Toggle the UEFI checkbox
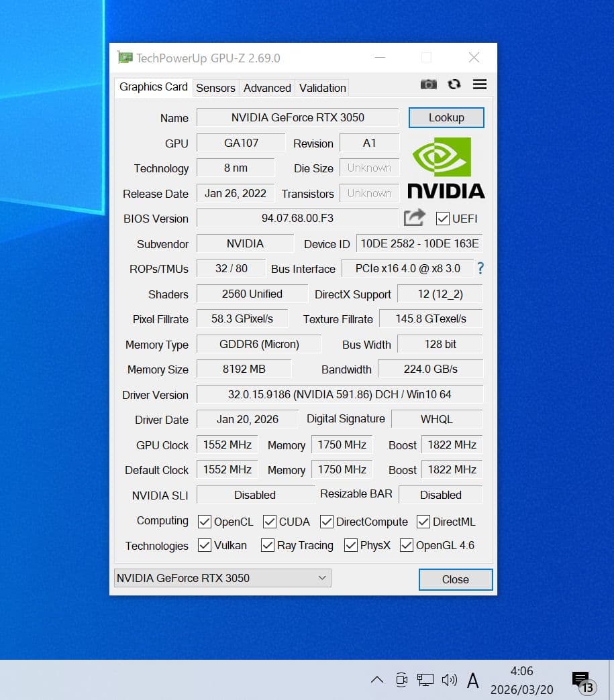The width and height of the screenshot is (614, 700). tap(442, 219)
